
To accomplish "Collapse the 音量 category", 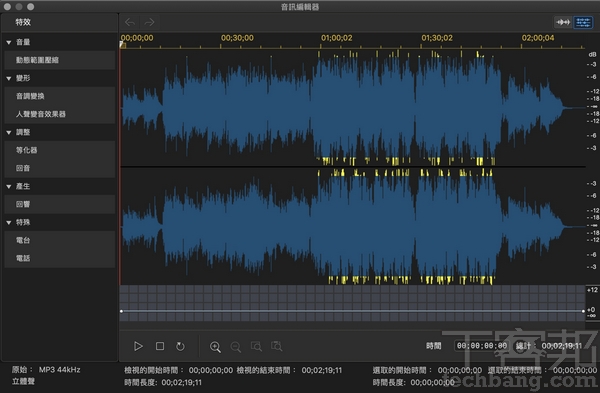I will pos(9,42).
